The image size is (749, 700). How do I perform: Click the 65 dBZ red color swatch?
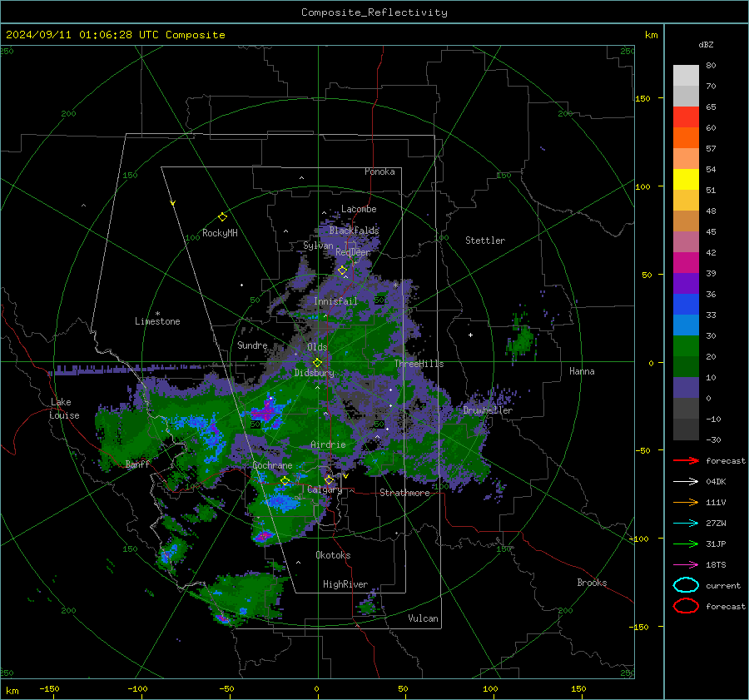686,117
